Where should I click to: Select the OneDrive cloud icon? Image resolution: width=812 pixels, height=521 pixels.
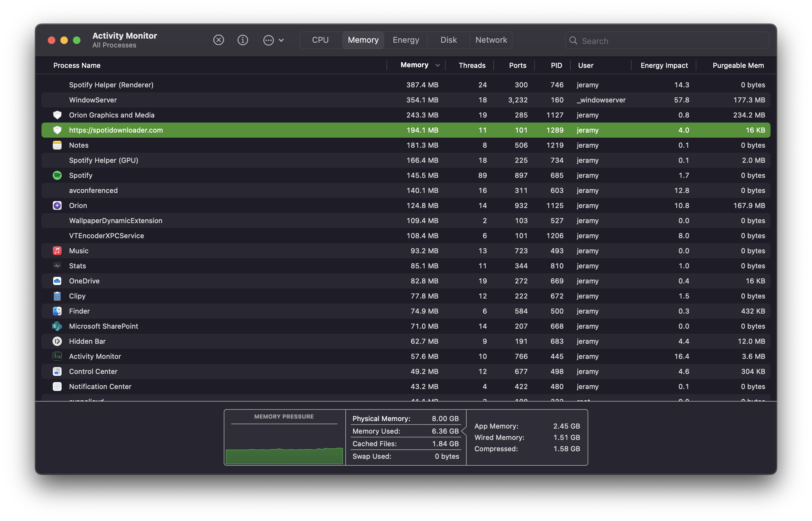(x=57, y=281)
